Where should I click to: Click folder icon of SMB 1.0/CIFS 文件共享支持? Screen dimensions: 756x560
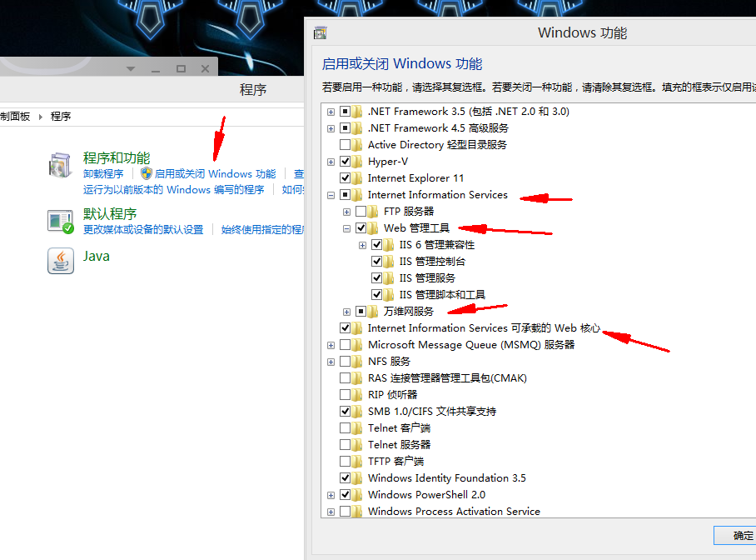coord(357,412)
